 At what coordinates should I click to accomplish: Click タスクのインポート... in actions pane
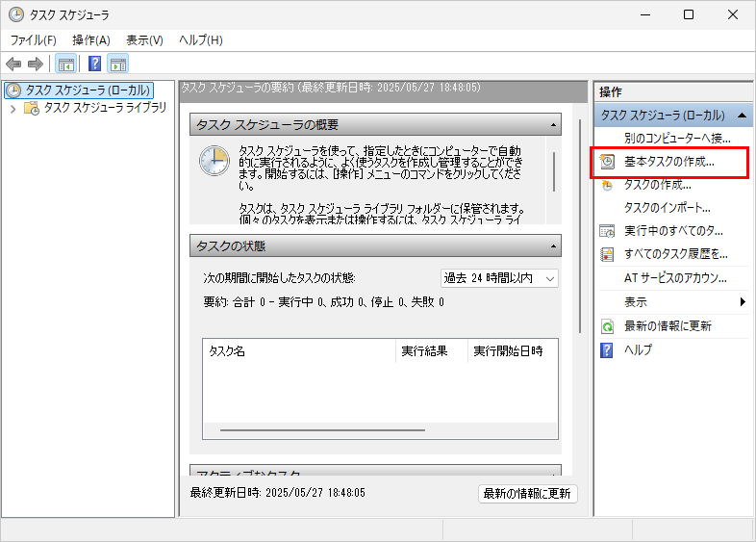667,208
